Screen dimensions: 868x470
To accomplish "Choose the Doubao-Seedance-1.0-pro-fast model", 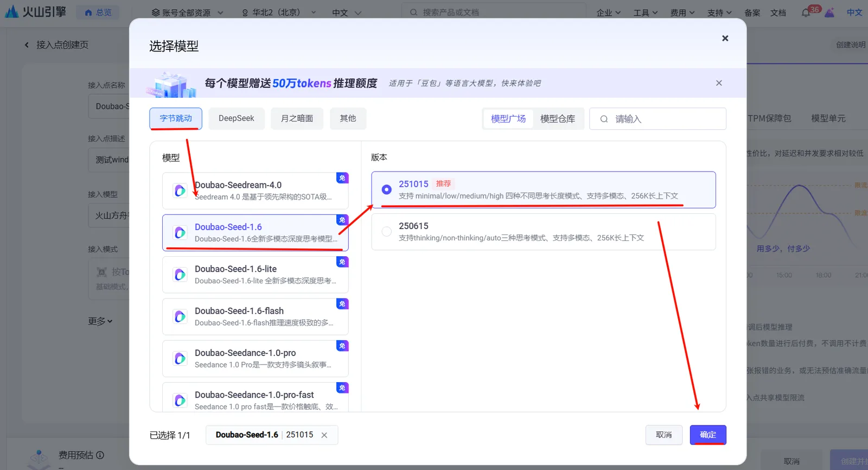I will tap(255, 397).
